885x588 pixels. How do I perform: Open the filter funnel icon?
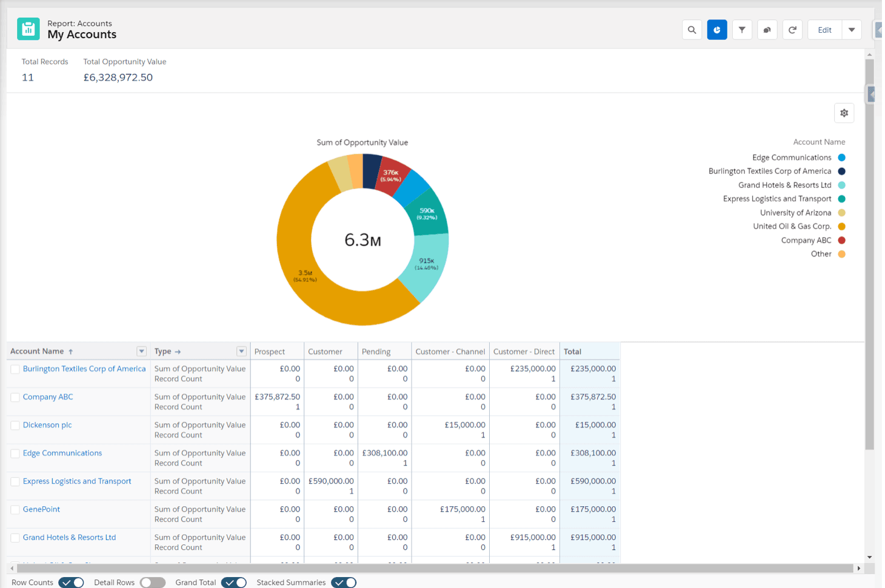tap(742, 30)
